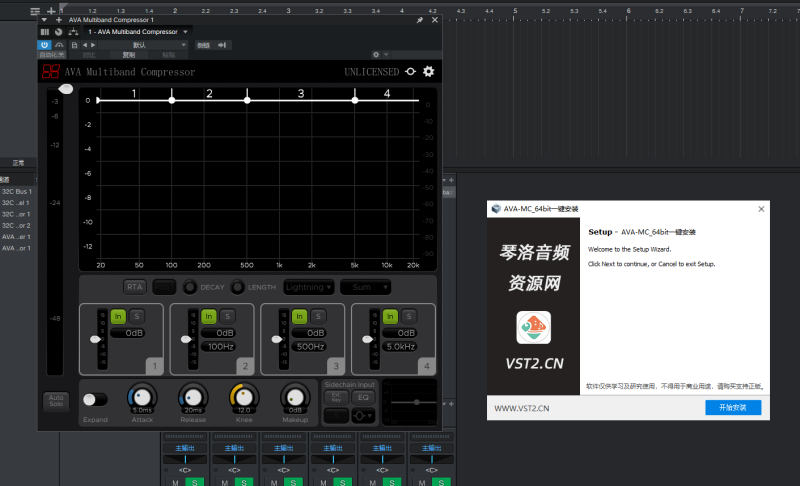Image resolution: width=800 pixels, height=486 pixels.
Task: Toggle band 3 In button
Action: pos(299,317)
